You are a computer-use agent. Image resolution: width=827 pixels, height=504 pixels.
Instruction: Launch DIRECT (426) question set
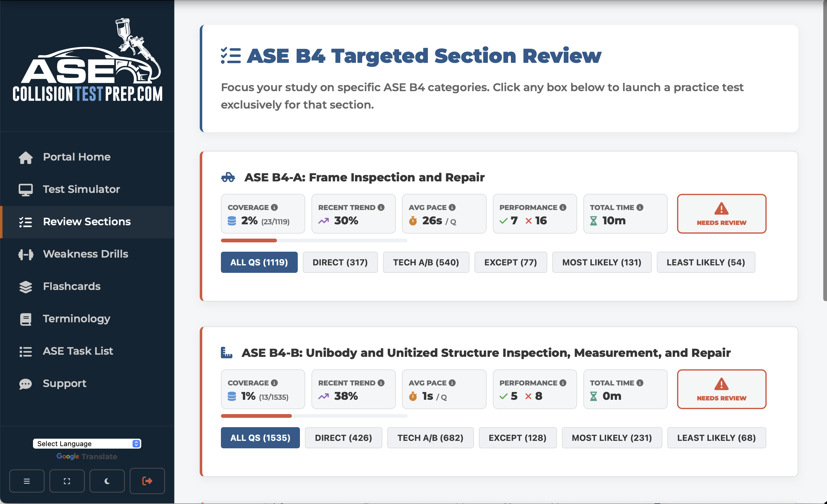[344, 438]
